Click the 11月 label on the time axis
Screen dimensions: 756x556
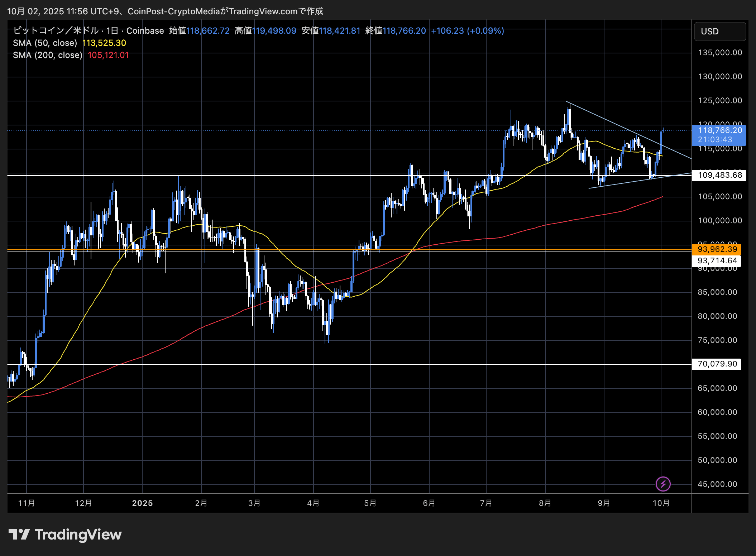click(x=27, y=503)
